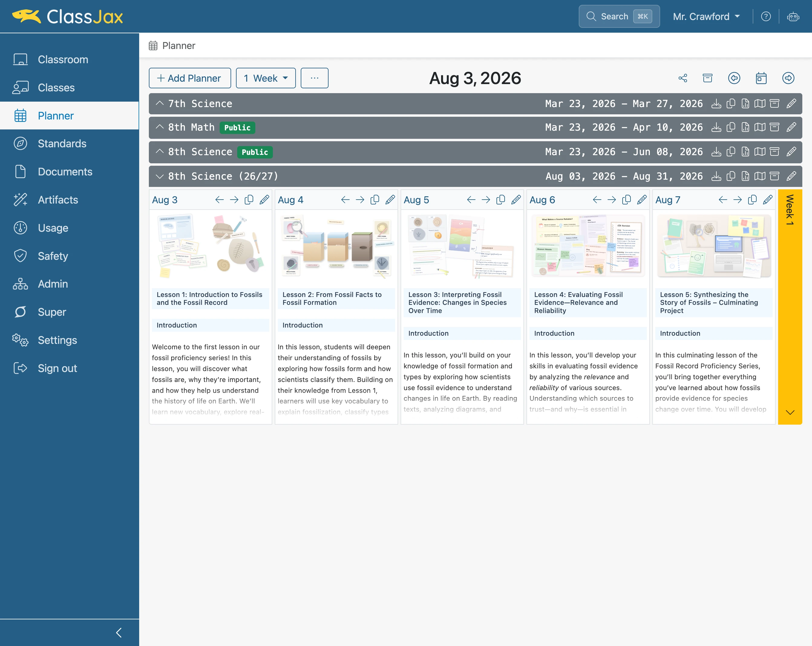Viewport: 812px width, 646px height.
Task: Open map view for 8th Science Public planner
Action: pos(760,152)
